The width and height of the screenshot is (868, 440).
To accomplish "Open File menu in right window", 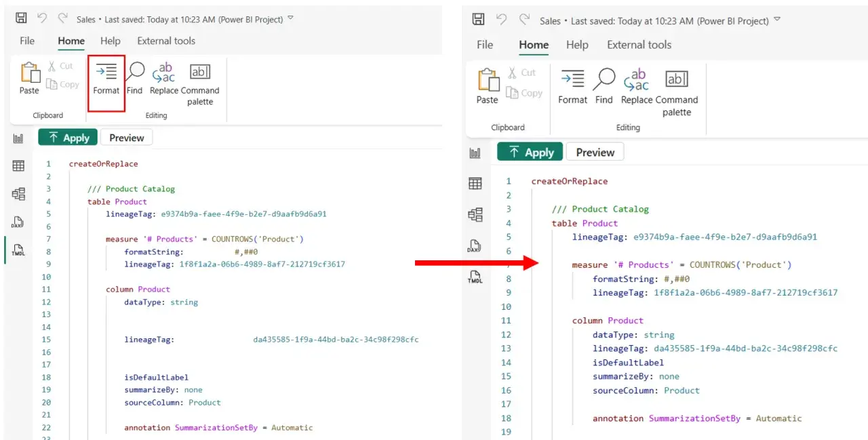I will pyautogui.click(x=485, y=45).
